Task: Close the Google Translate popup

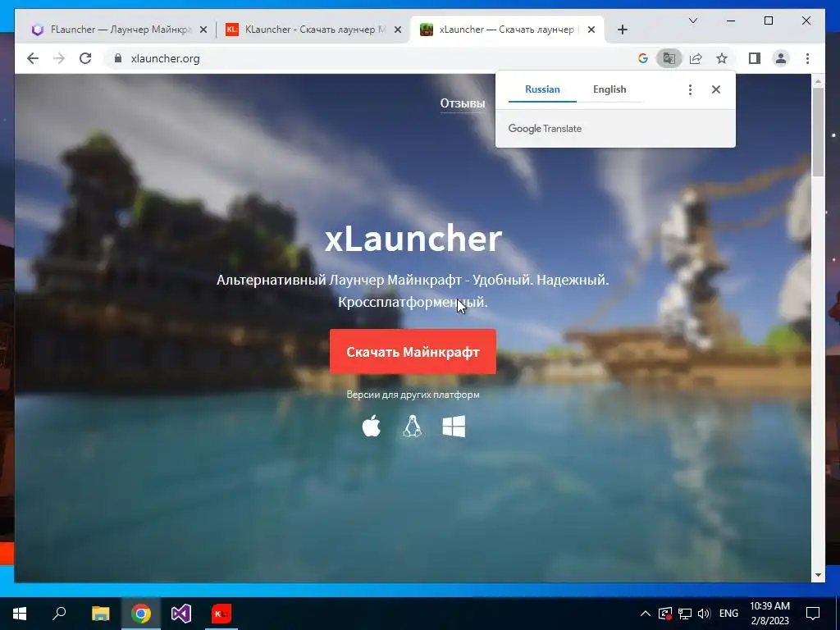Action: point(715,89)
